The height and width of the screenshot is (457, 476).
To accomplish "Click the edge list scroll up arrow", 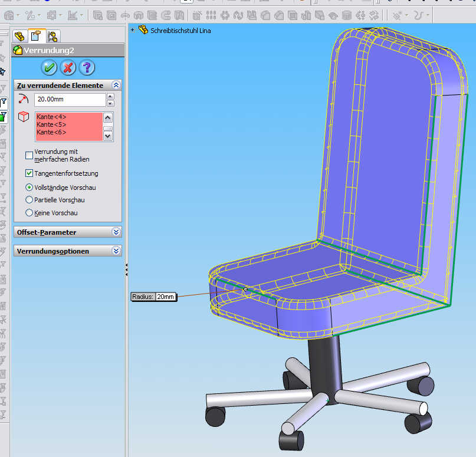I will 108,117.
